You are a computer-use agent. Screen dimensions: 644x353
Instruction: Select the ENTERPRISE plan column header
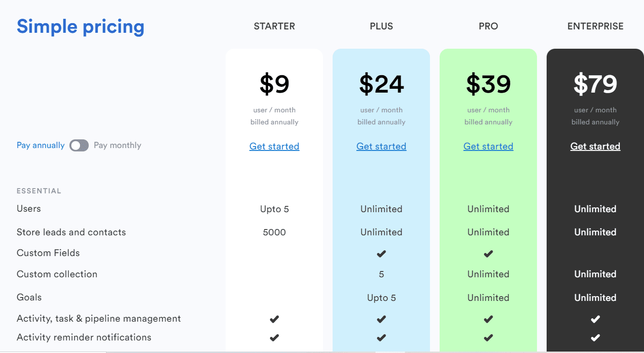tap(595, 26)
